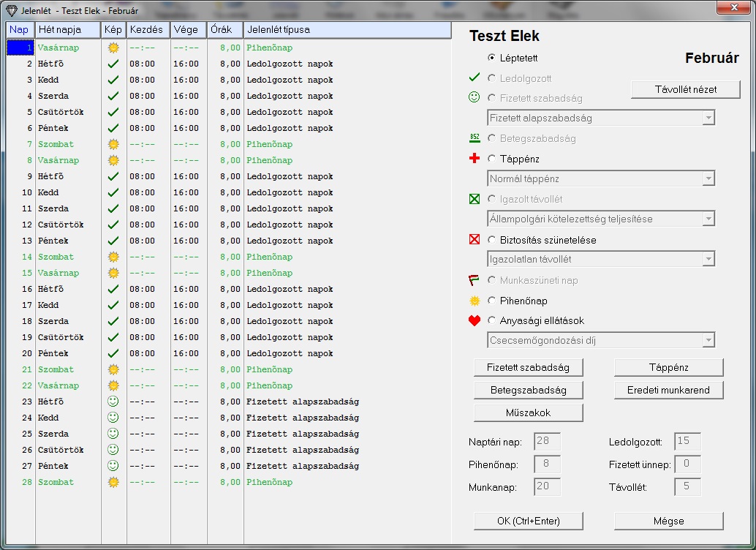Image resolution: width=756 pixels, height=550 pixels.
Task: Click the red heart Anyasági ellátások icon
Action: 475,320
